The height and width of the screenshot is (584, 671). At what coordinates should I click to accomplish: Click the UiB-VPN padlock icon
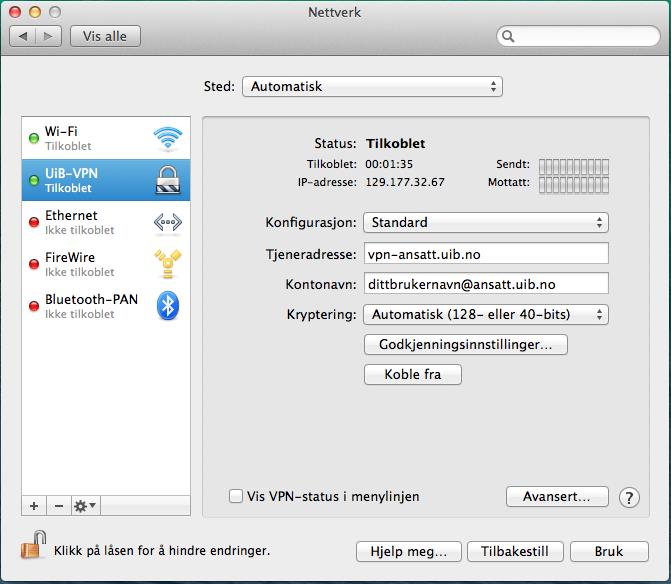point(167,180)
